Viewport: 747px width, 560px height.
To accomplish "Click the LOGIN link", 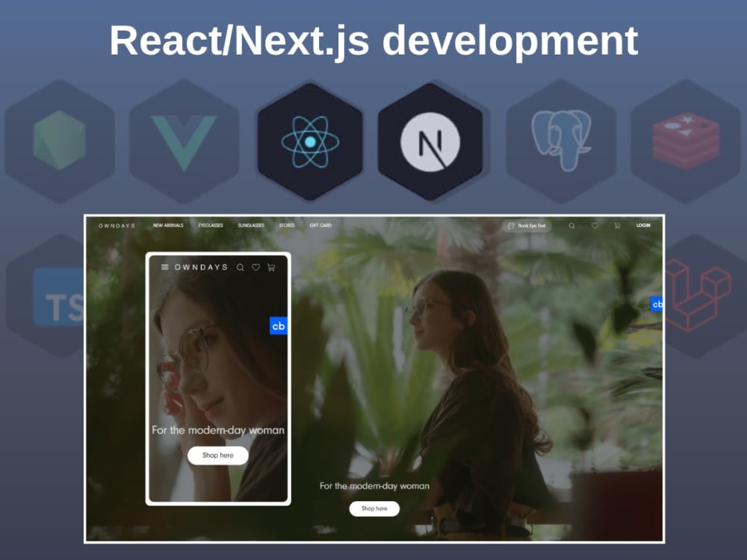I will click(643, 225).
